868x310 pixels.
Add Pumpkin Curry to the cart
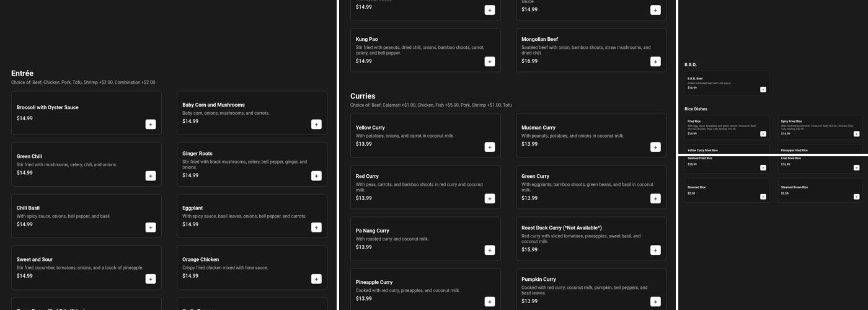point(655,301)
